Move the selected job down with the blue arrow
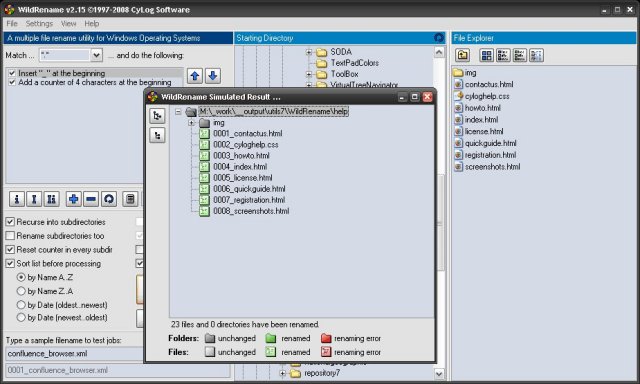 [213, 76]
